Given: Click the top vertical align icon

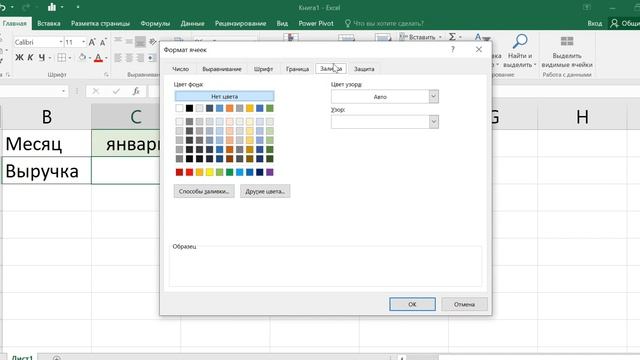Looking at the screenshot, I should [118, 40].
